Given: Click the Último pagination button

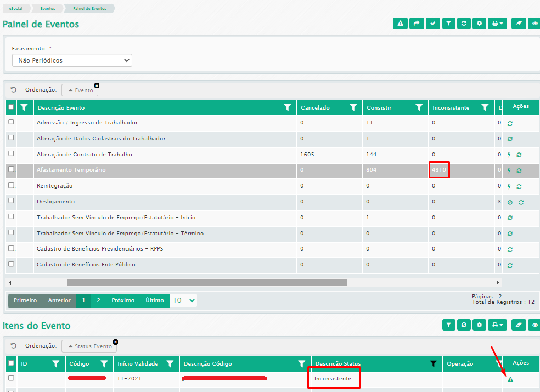Looking at the screenshot, I should pos(155,300).
